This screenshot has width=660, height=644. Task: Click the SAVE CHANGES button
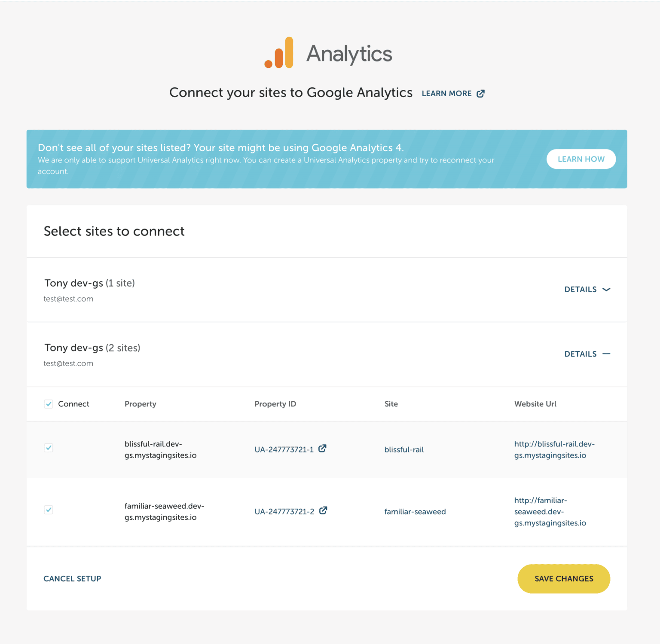tap(564, 579)
